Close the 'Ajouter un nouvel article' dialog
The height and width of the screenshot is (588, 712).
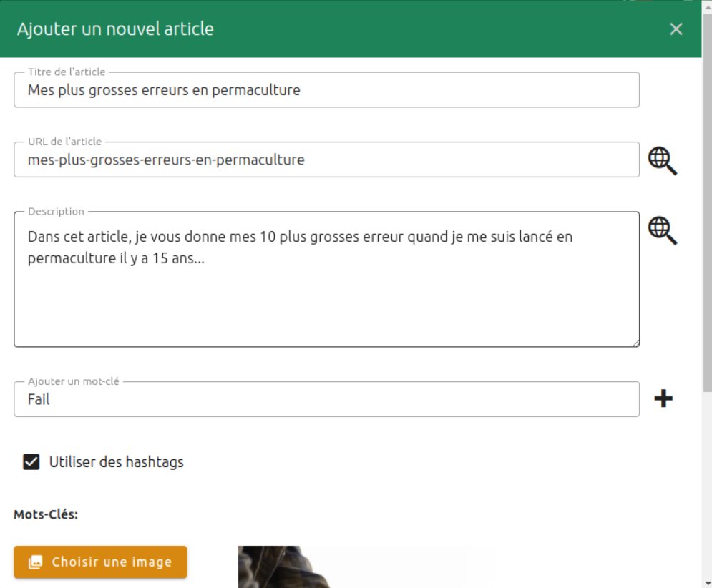pos(676,29)
